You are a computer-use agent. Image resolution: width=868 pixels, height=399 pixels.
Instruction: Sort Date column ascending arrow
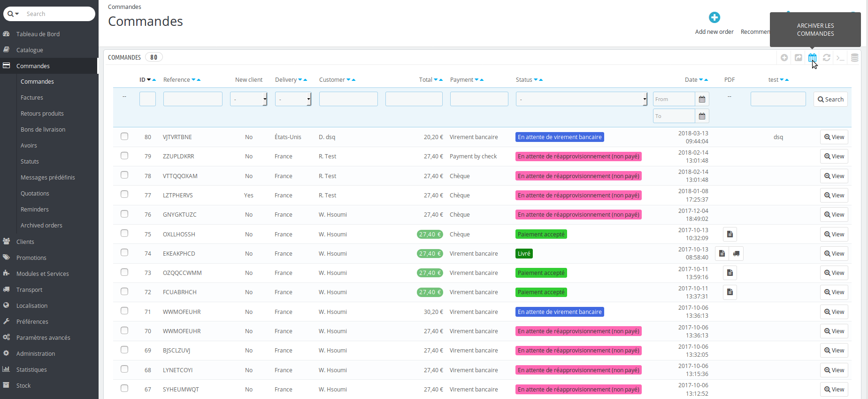706,80
